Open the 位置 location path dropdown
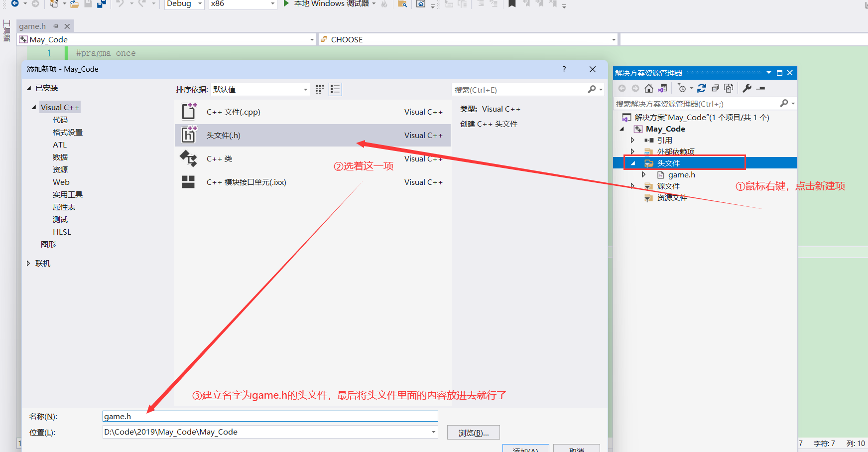 [433, 432]
